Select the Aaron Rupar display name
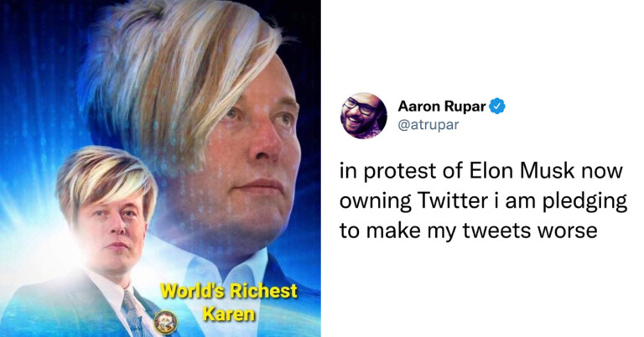 pyautogui.click(x=442, y=106)
